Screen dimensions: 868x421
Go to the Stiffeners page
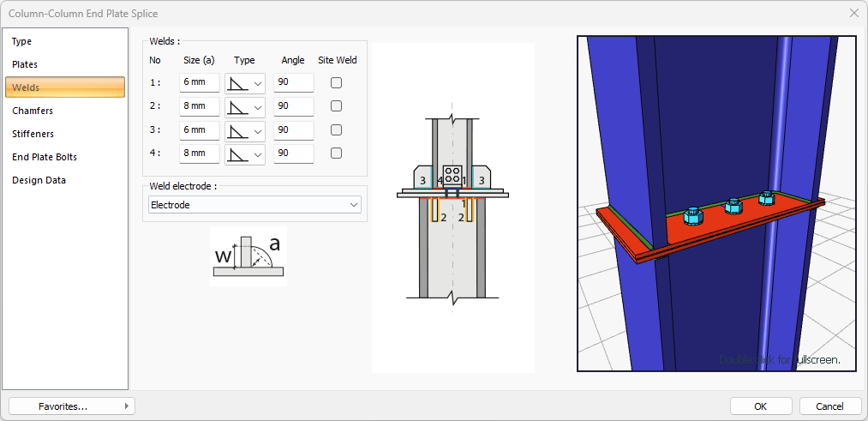[x=33, y=134]
